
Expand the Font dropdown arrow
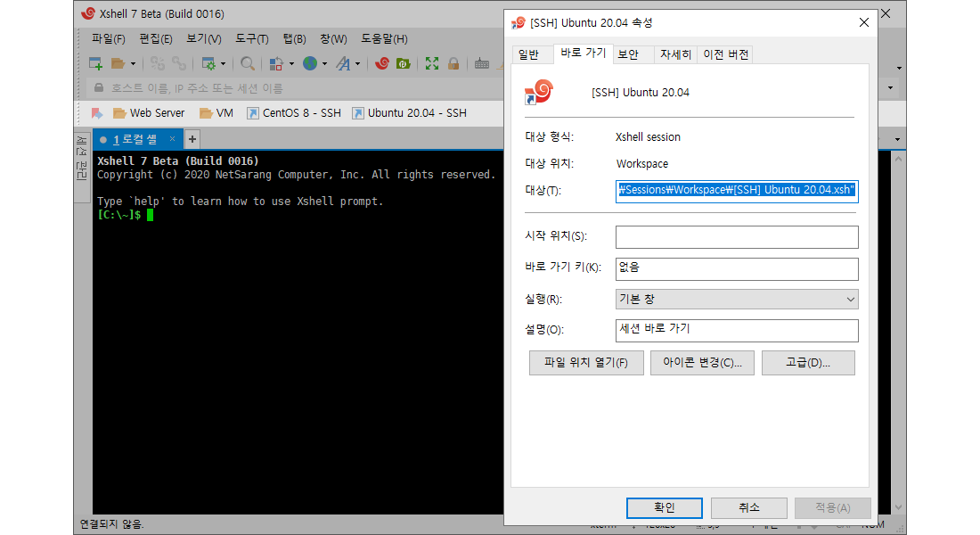pyautogui.click(x=357, y=64)
